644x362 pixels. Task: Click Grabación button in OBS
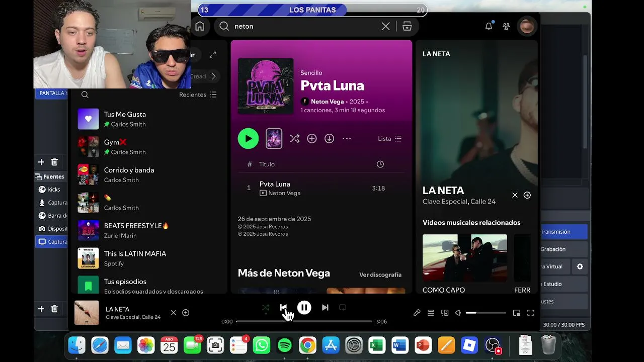(x=563, y=249)
